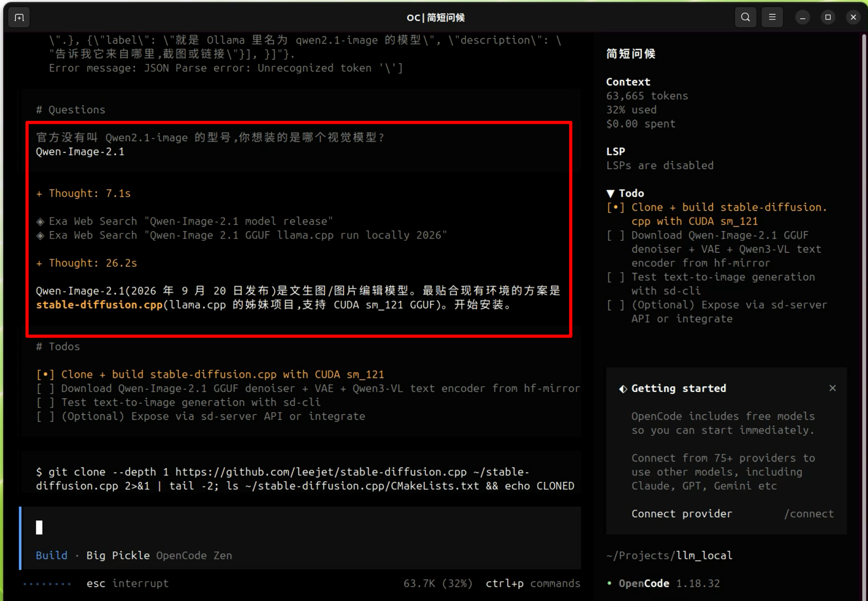868x601 pixels.
Task: Toggle the Download Qwen-Image-2.1 GGUF todo checkbox in sidebar
Action: tap(615, 235)
